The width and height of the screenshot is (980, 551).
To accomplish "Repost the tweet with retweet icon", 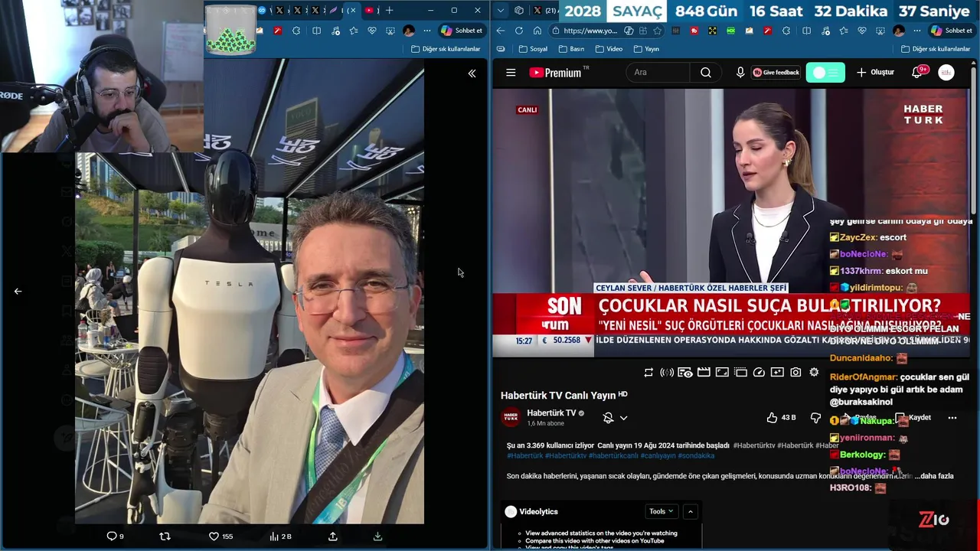I will (165, 536).
